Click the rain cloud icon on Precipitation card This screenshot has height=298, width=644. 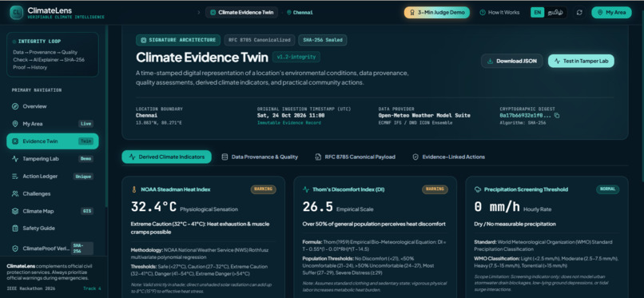(478, 189)
